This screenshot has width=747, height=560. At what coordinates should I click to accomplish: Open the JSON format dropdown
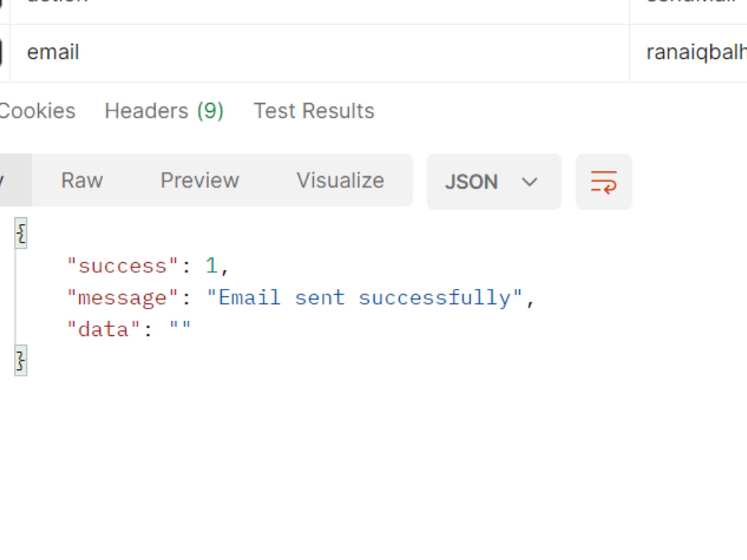[494, 181]
